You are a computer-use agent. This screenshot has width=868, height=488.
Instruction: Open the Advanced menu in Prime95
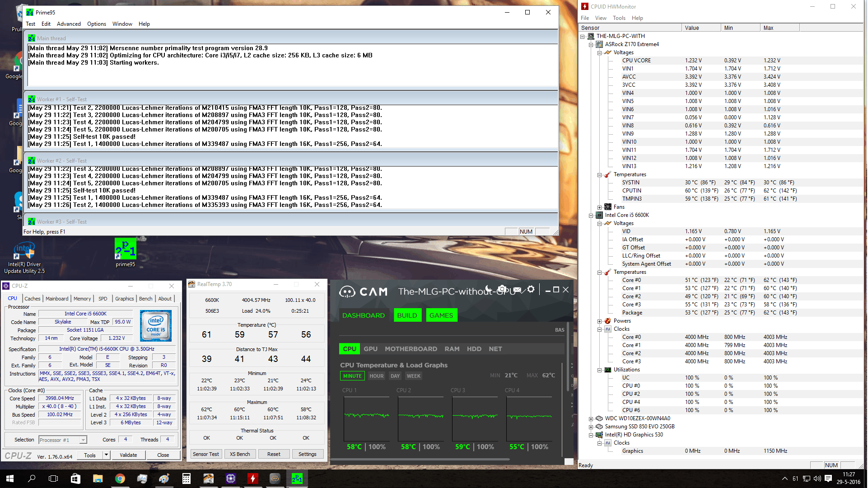69,24
